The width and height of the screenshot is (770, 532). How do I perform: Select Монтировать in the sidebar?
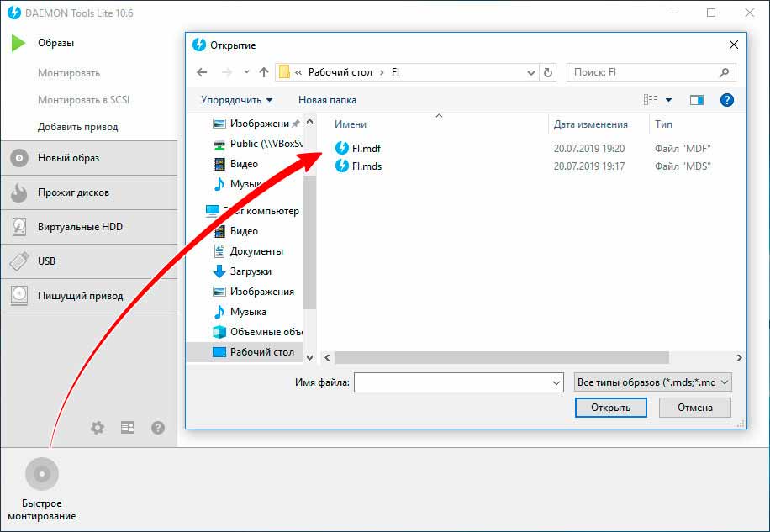(x=69, y=73)
